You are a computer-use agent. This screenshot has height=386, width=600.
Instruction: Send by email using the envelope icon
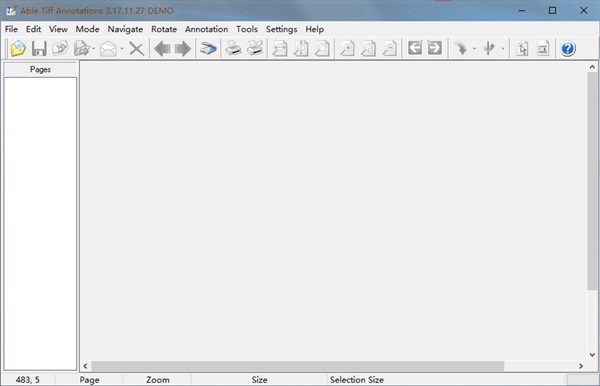(108, 49)
